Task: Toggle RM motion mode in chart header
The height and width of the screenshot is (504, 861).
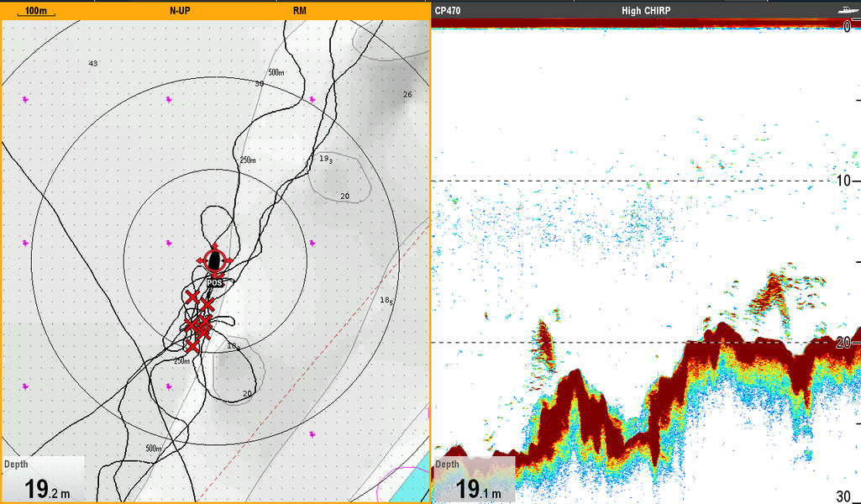Action: 300,10
